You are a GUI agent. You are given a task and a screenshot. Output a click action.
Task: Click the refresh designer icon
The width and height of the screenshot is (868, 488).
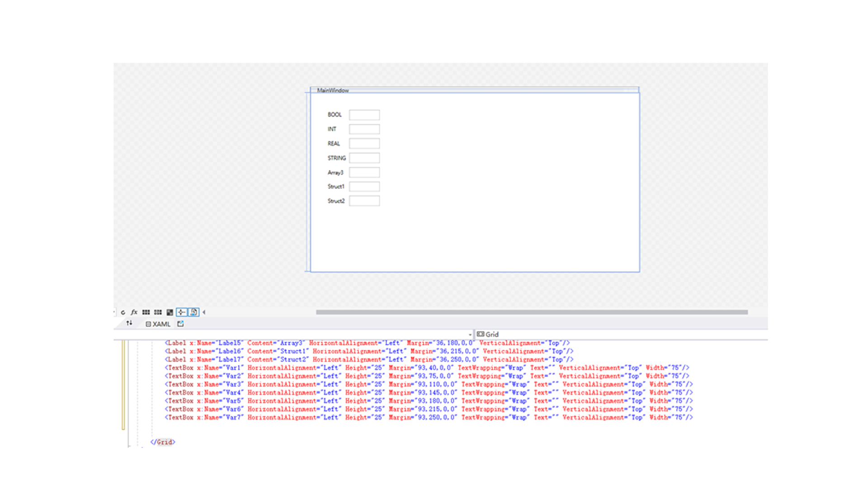[123, 312]
